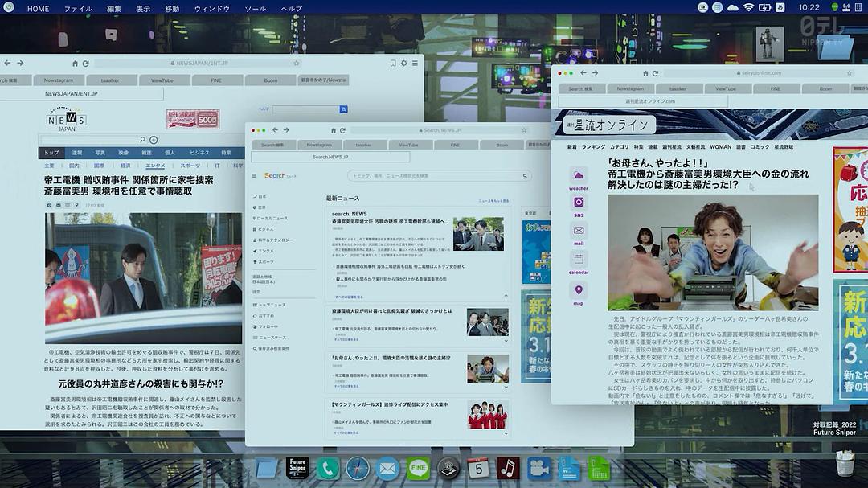Select the 速報 tab on NEWS JAPAN navigation
Image resolution: width=868 pixels, height=488 pixels.
[77, 153]
